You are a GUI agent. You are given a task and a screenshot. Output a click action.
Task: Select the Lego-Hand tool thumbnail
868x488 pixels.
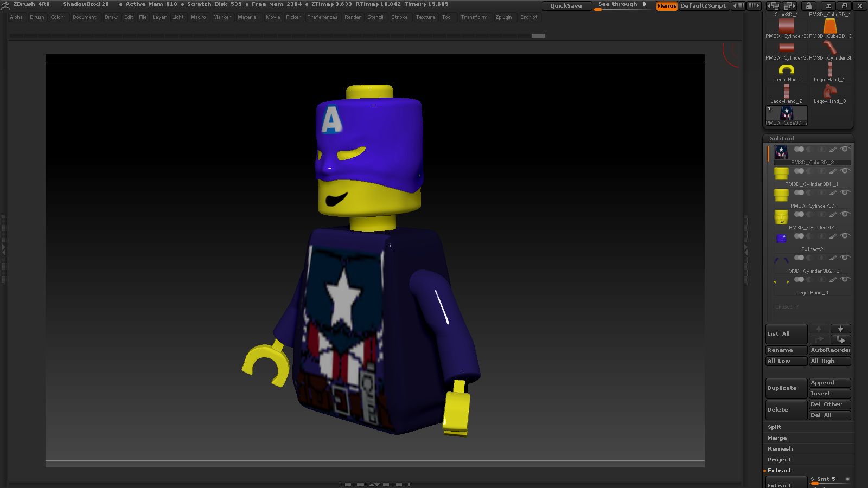[786, 70]
